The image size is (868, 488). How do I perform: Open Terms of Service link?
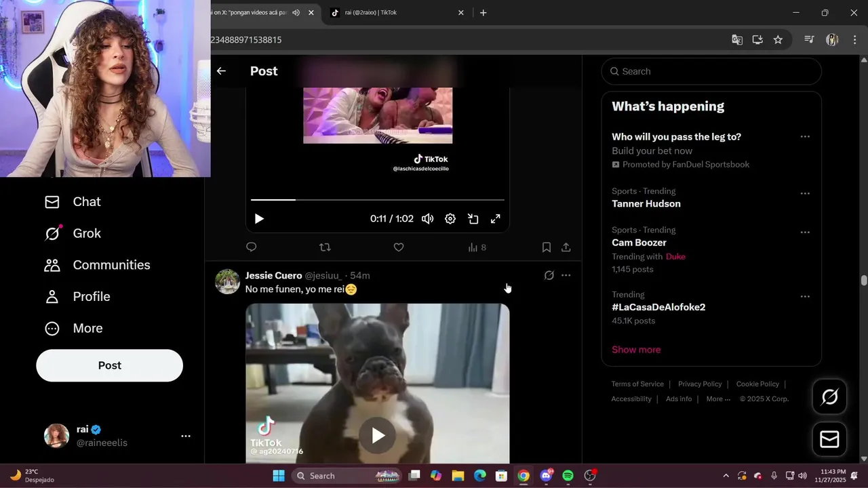coord(637,384)
